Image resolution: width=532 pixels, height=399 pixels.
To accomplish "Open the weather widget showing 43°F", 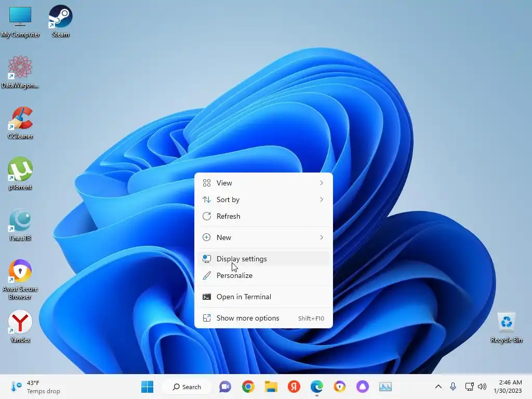I will [x=36, y=387].
